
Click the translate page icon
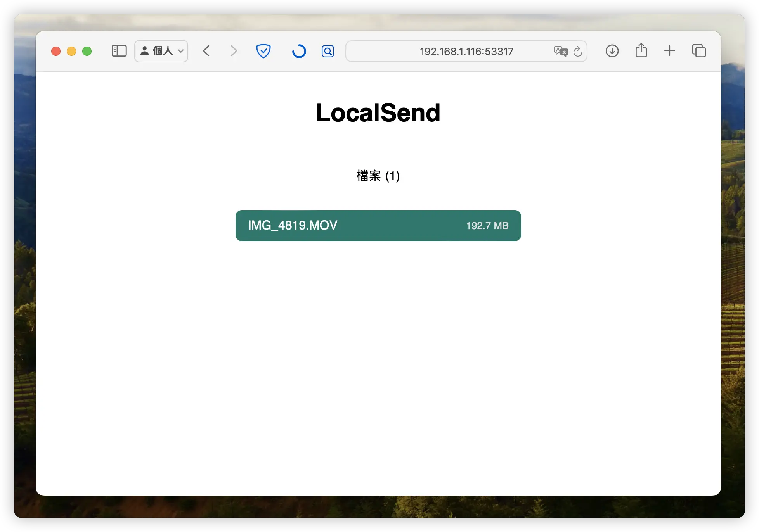pos(561,51)
